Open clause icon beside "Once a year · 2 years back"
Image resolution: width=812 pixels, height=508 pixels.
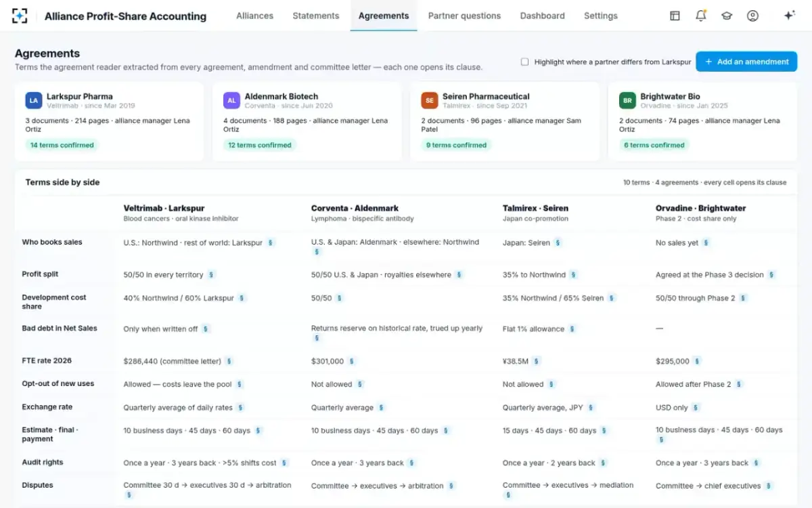(603, 463)
